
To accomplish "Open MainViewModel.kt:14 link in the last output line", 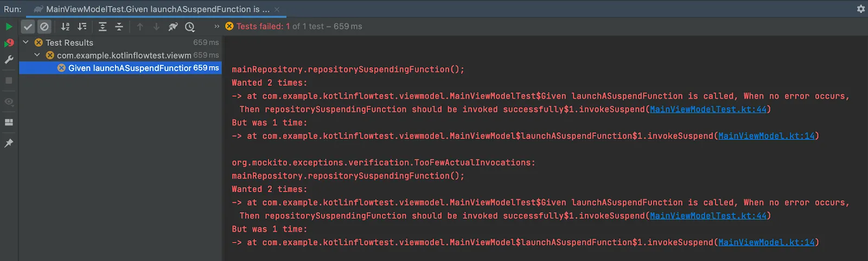I will pyautogui.click(x=767, y=242).
